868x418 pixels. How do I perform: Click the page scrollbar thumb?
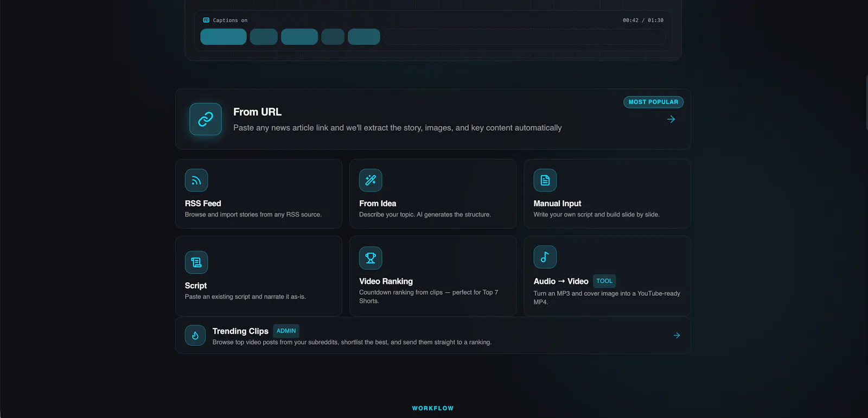point(866,102)
